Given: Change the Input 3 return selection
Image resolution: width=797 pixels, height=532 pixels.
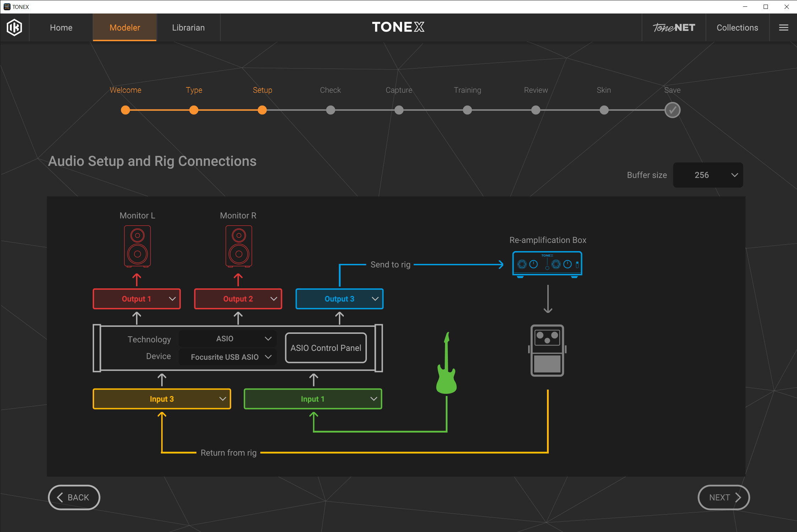Looking at the screenshot, I should click(162, 399).
